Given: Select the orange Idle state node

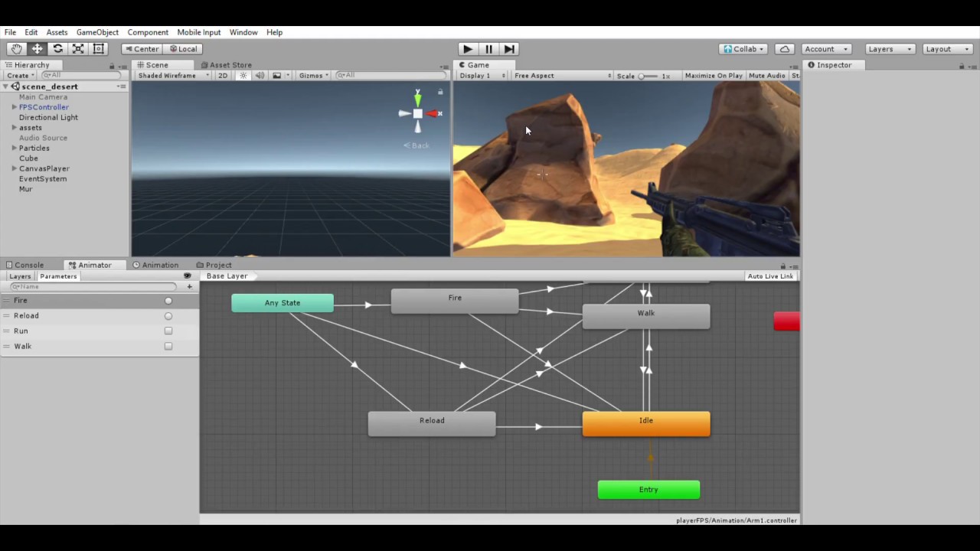Looking at the screenshot, I should pos(646,423).
